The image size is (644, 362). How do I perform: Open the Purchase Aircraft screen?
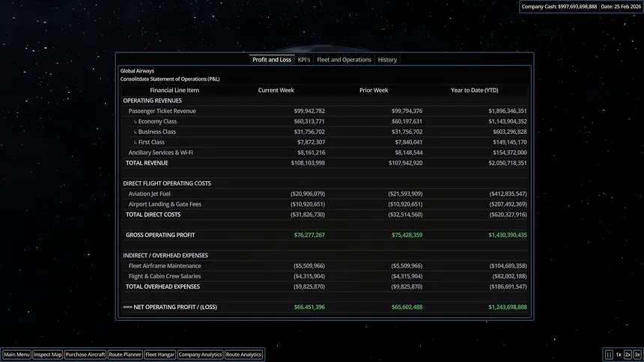coord(85,355)
